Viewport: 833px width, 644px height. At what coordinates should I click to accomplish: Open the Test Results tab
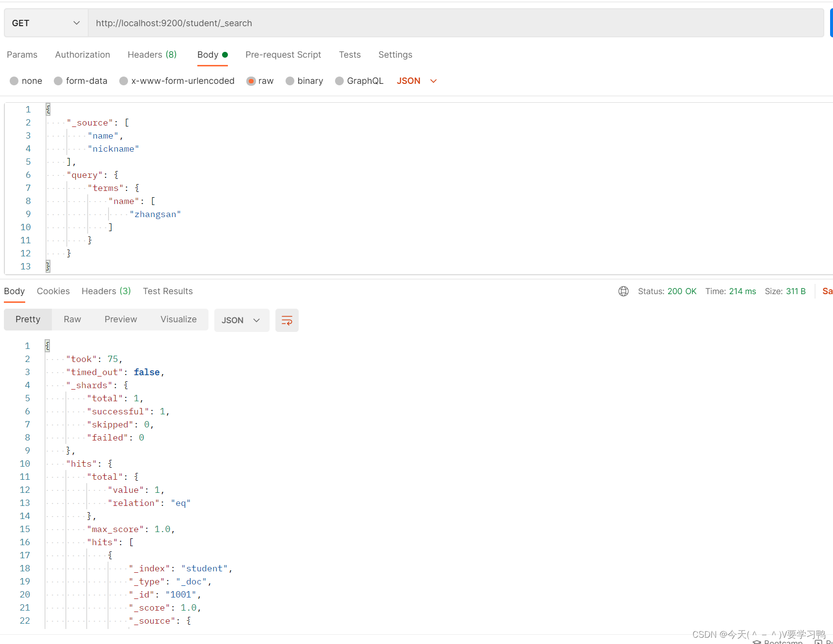tap(168, 291)
